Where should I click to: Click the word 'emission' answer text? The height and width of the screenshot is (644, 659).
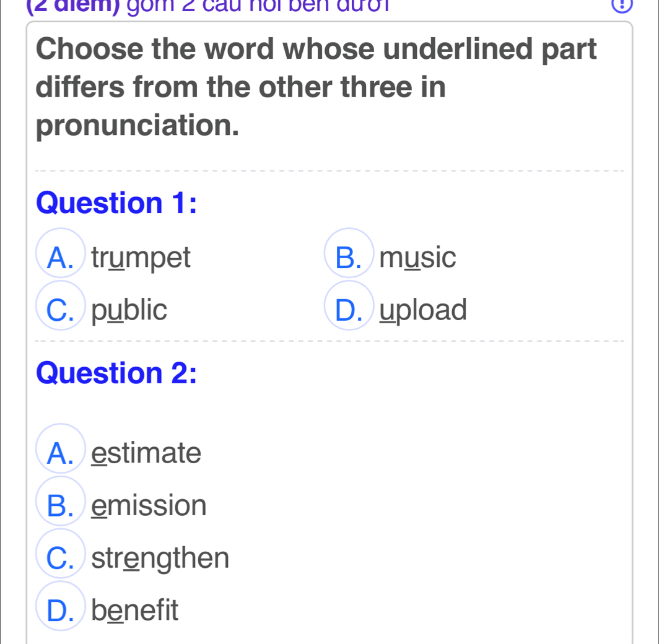[x=149, y=505]
